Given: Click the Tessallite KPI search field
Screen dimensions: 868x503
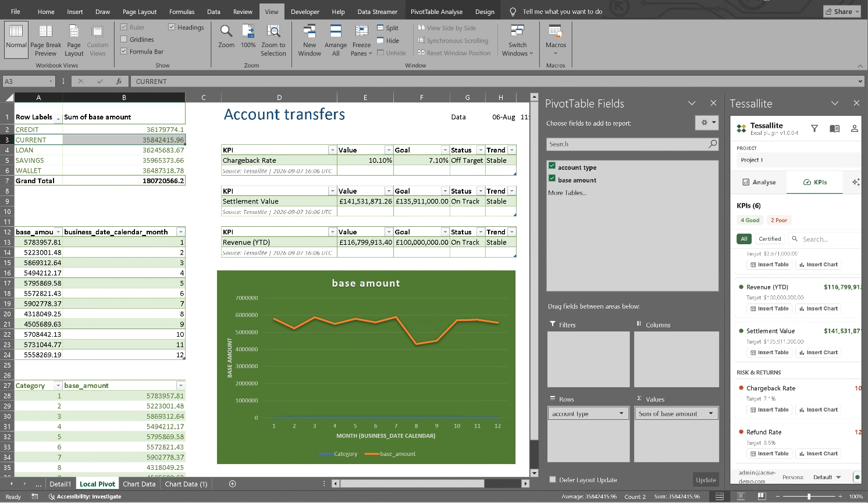Looking at the screenshot, I should pos(824,239).
